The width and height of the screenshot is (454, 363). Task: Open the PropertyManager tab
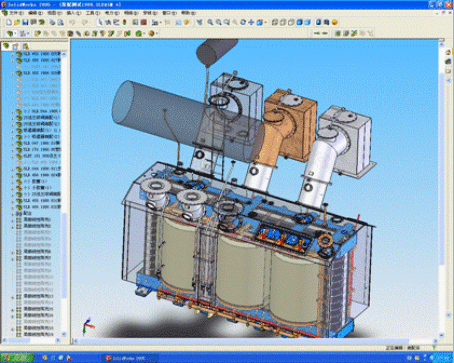click(x=16, y=46)
